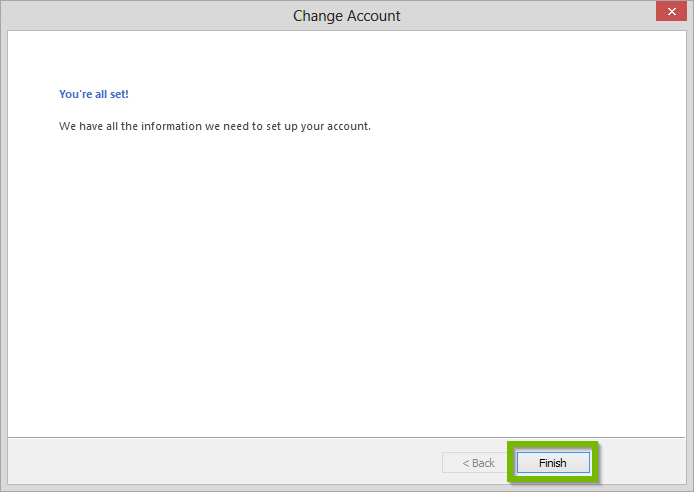This screenshot has width=694, height=492.
Task: Click the word "Change" in the window title
Action: 316,16
